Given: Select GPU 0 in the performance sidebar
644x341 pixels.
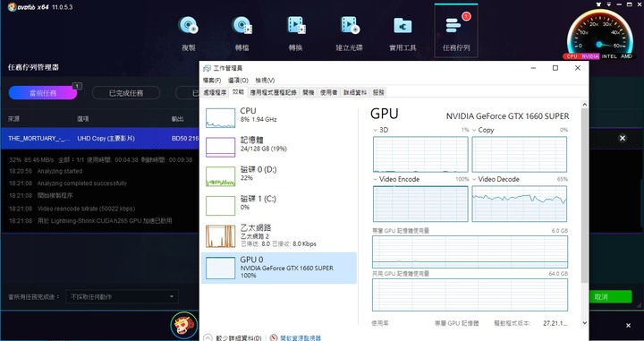Looking at the screenshot, I should coord(279,268).
